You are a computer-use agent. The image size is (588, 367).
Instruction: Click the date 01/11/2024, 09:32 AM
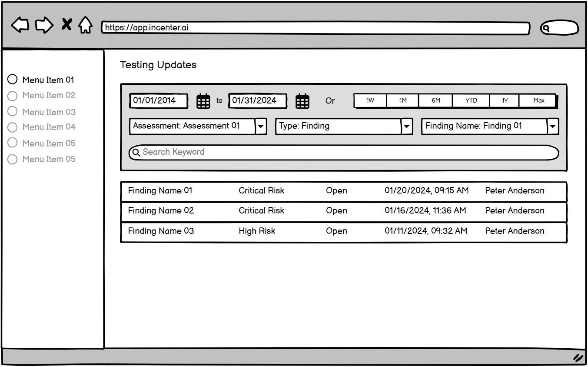(x=426, y=231)
